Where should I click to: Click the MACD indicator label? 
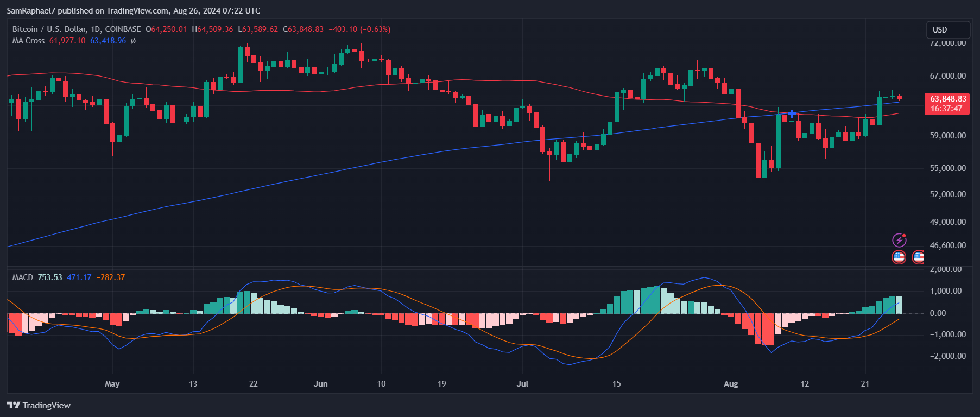tap(23, 277)
